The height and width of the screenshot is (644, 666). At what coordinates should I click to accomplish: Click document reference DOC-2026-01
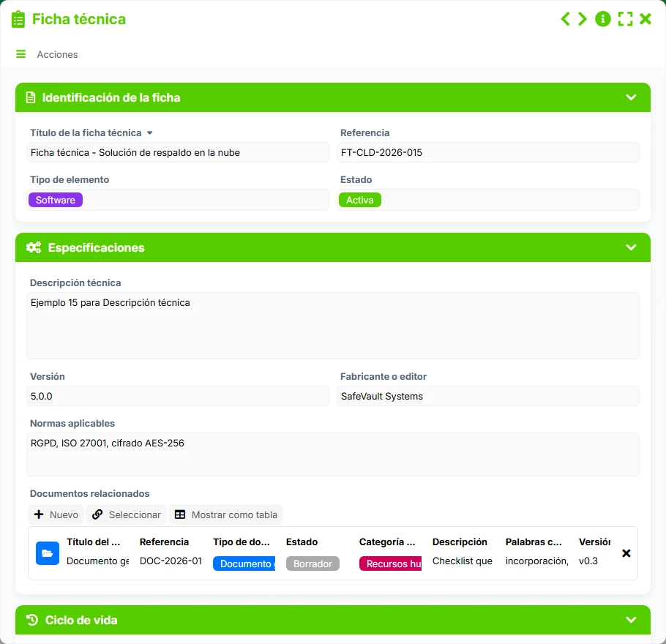171,561
